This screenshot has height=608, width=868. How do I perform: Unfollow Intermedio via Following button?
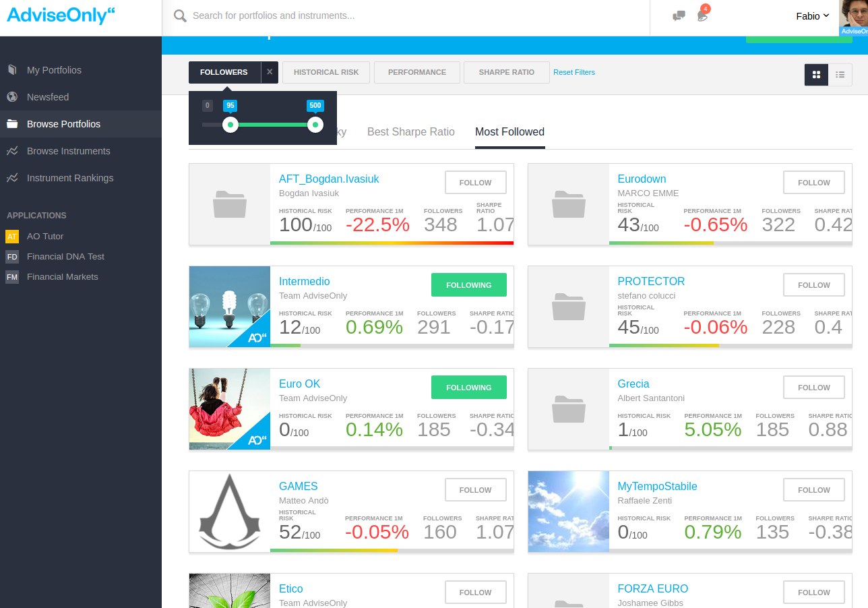click(x=469, y=285)
